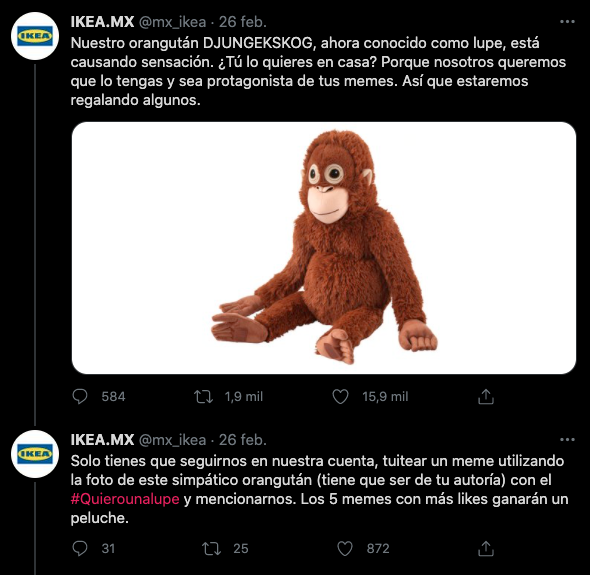The width and height of the screenshot is (590, 575).
Task: Open the IKEA.MX display name on first tweet
Action: point(102,22)
